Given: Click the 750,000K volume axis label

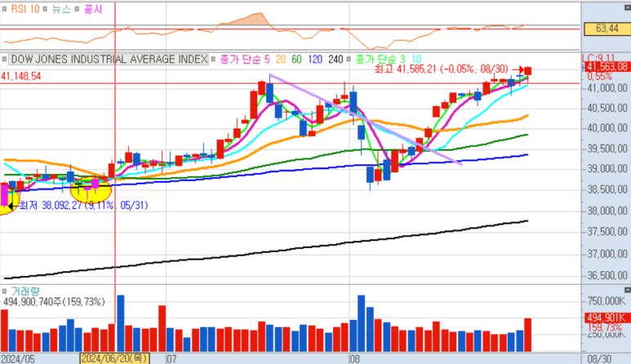Looking at the screenshot, I should (x=607, y=301).
